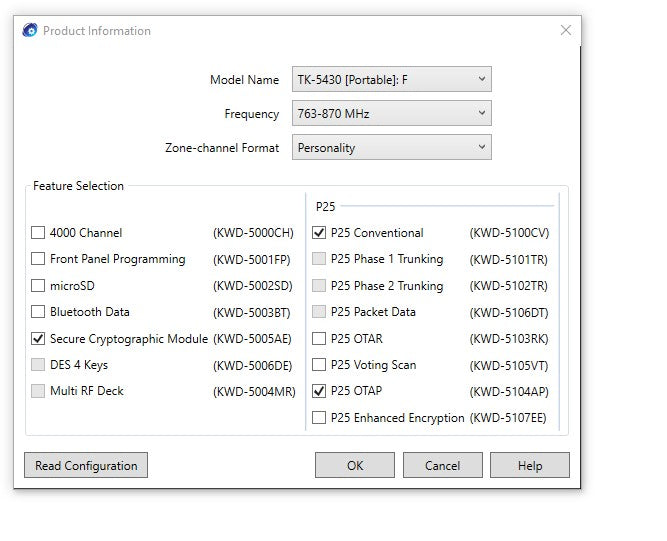Uncheck the P25 OTAP checkbox
This screenshot has width=667, height=541.
pos(319,391)
